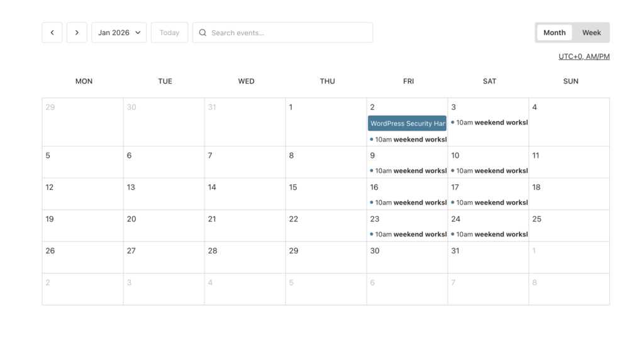Go to previous month arrow
644x342 pixels.
(x=52, y=33)
